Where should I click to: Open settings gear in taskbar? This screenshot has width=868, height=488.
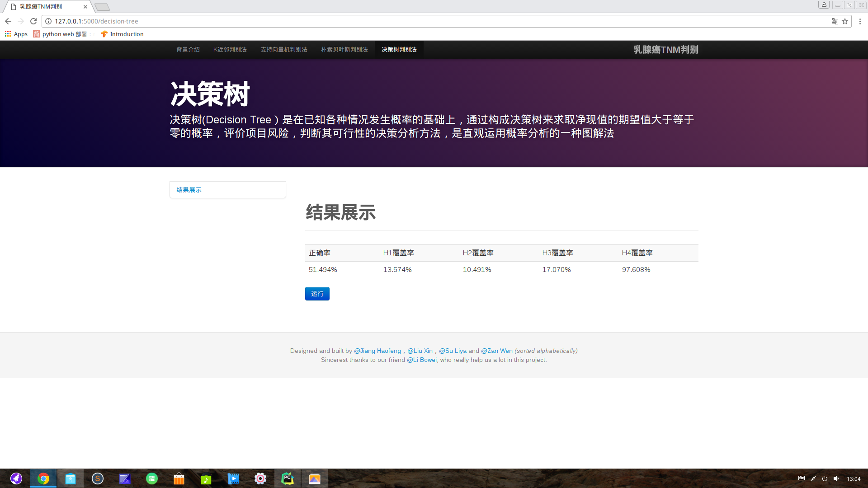pyautogui.click(x=260, y=479)
